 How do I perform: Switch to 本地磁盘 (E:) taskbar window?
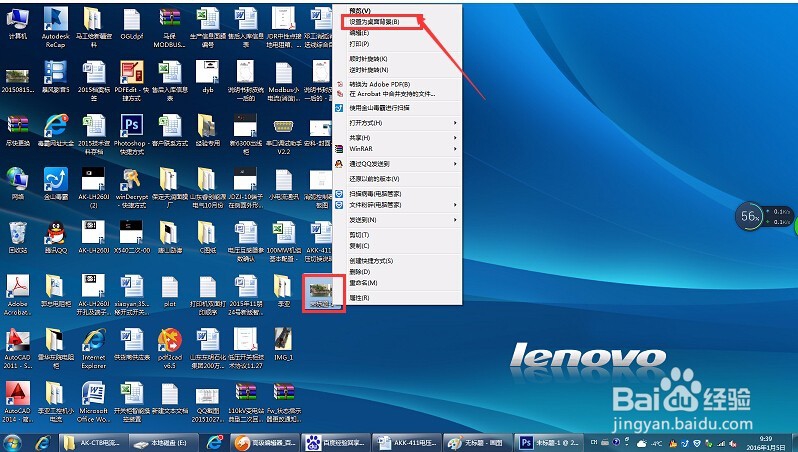(163, 443)
